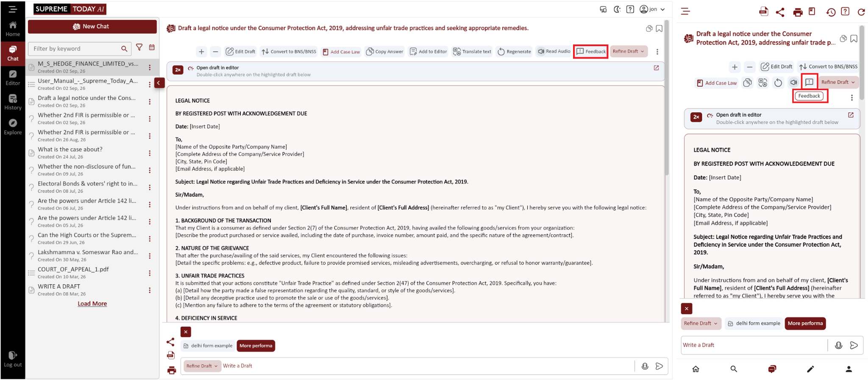Regenerate the draft from the desktop toolbar
The image size is (868, 380).
[x=514, y=52]
